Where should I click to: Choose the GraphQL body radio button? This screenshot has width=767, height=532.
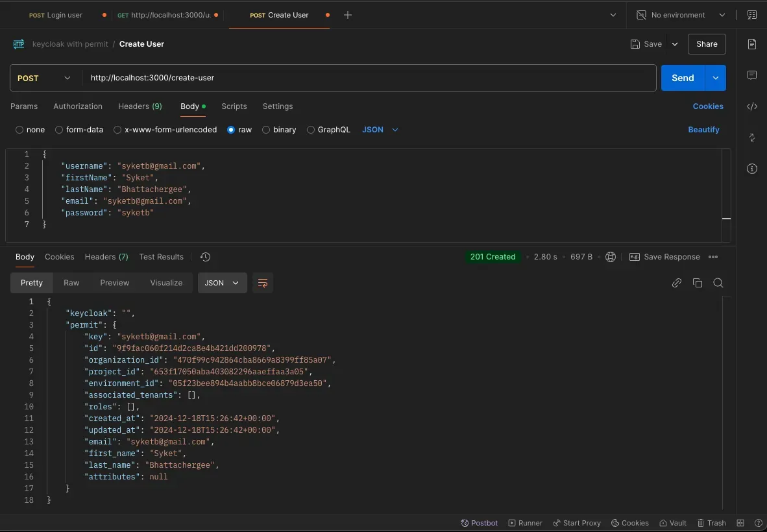click(x=311, y=130)
